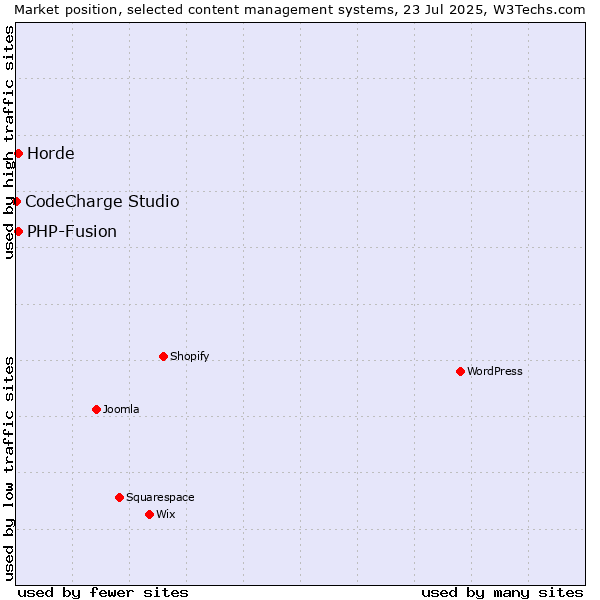Click the 'used by low traffic sites' axis label
Image resolution: width=600 pixels, height=600 pixels.
click(8, 469)
